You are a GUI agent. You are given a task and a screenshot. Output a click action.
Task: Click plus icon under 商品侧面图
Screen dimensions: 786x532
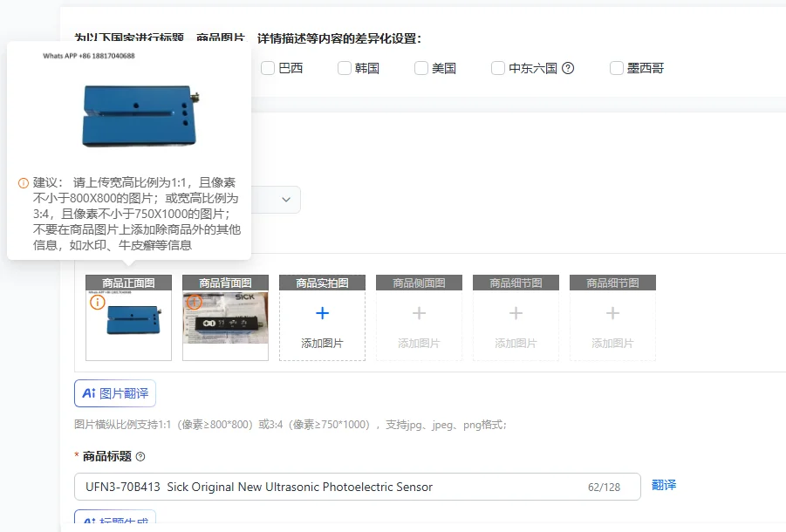click(x=419, y=313)
